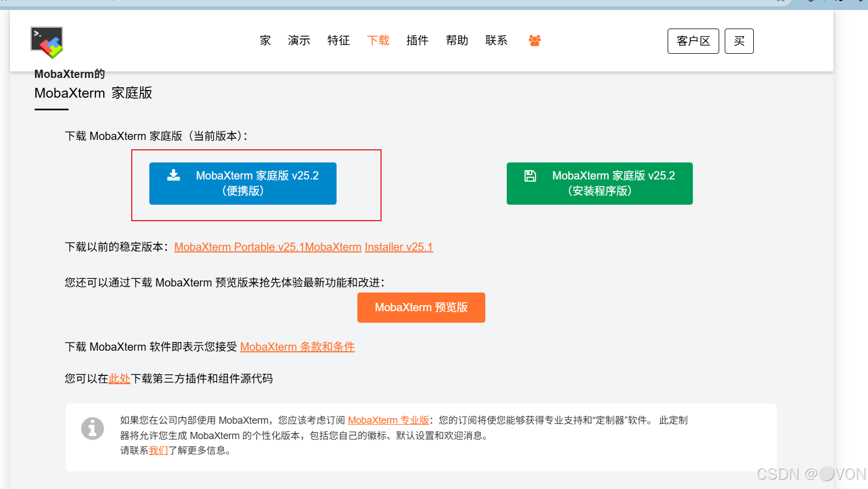Click the MobaXterm logo icon
Viewport: 868px width, 489px height.
pyautogui.click(x=47, y=42)
